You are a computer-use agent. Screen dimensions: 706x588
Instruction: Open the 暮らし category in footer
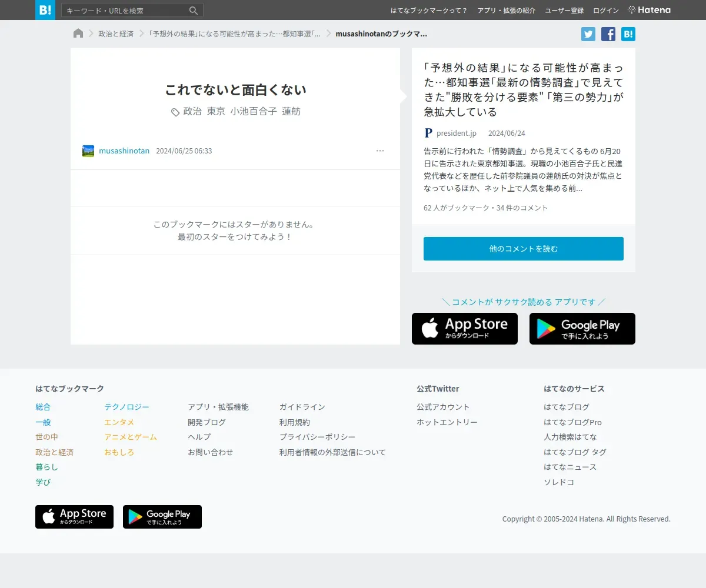pyautogui.click(x=46, y=467)
